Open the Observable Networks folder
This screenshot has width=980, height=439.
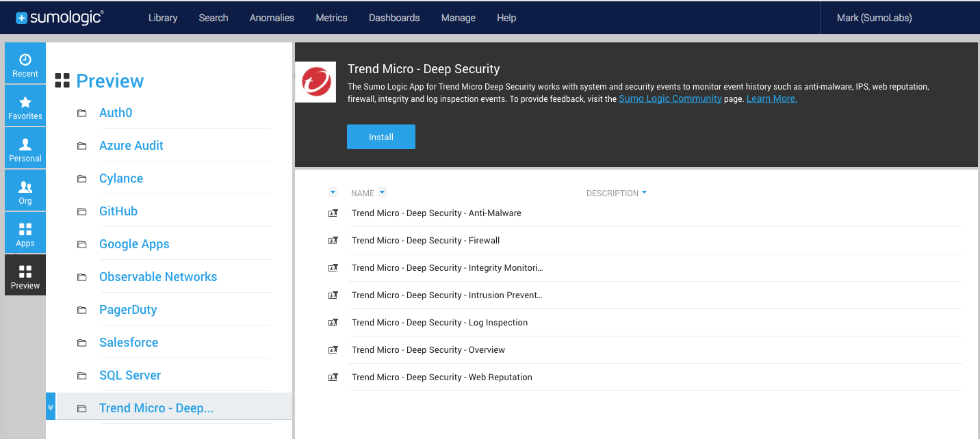[158, 277]
